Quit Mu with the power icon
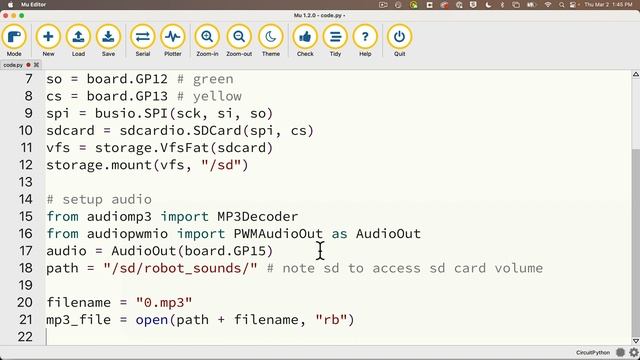Screen dimensions: 640x360 coord(399,40)
